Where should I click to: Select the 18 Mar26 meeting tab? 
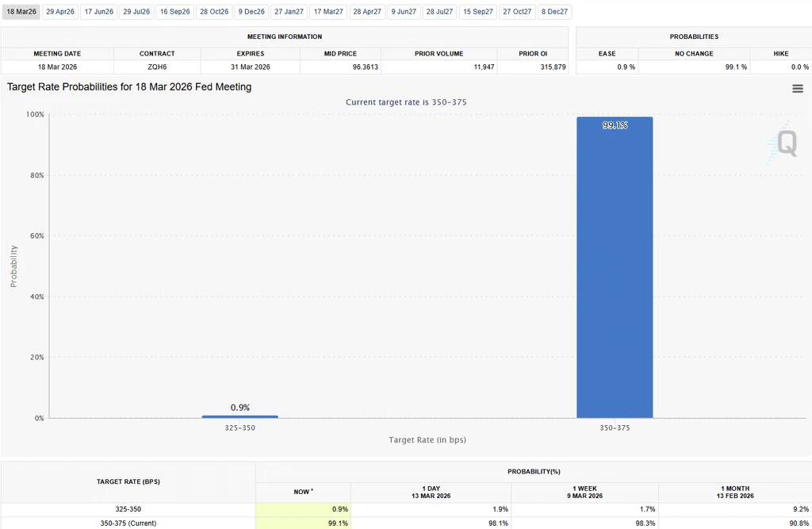21,11
